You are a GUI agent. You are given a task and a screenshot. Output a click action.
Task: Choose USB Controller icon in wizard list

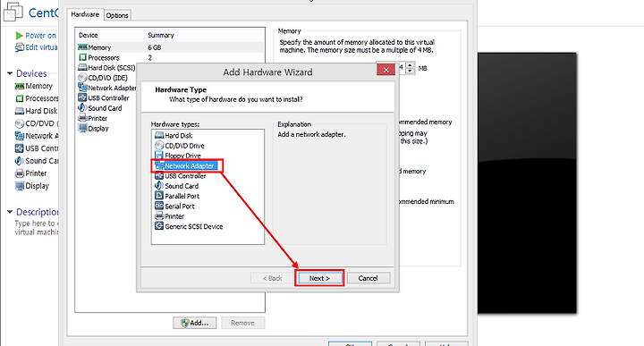pyautogui.click(x=159, y=175)
